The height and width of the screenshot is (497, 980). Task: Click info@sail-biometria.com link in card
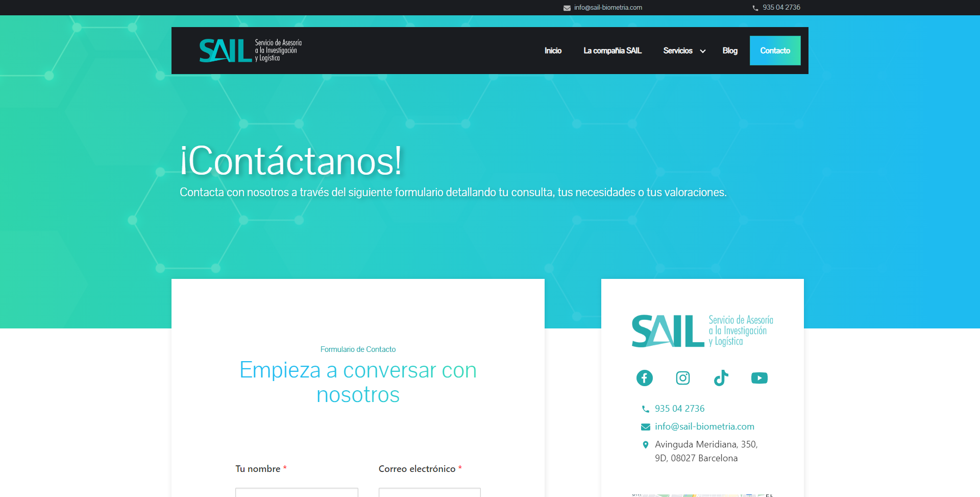704,427
